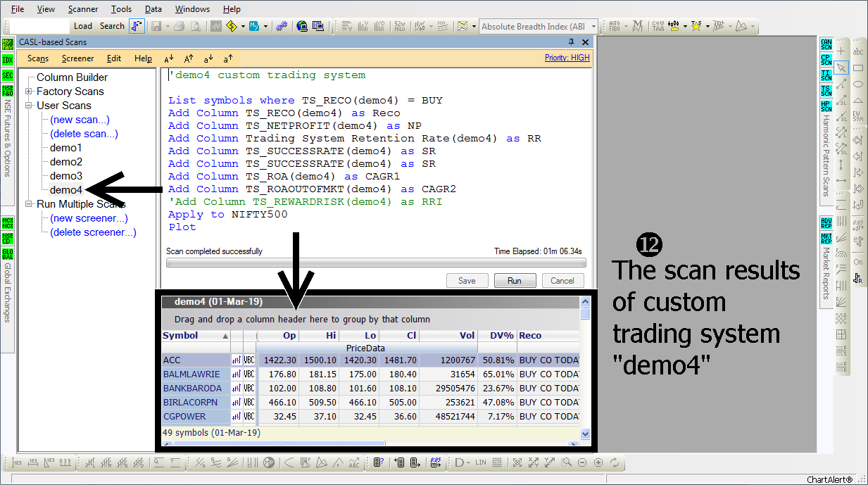Open the Scanner menu

pyautogui.click(x=83, y=9)
